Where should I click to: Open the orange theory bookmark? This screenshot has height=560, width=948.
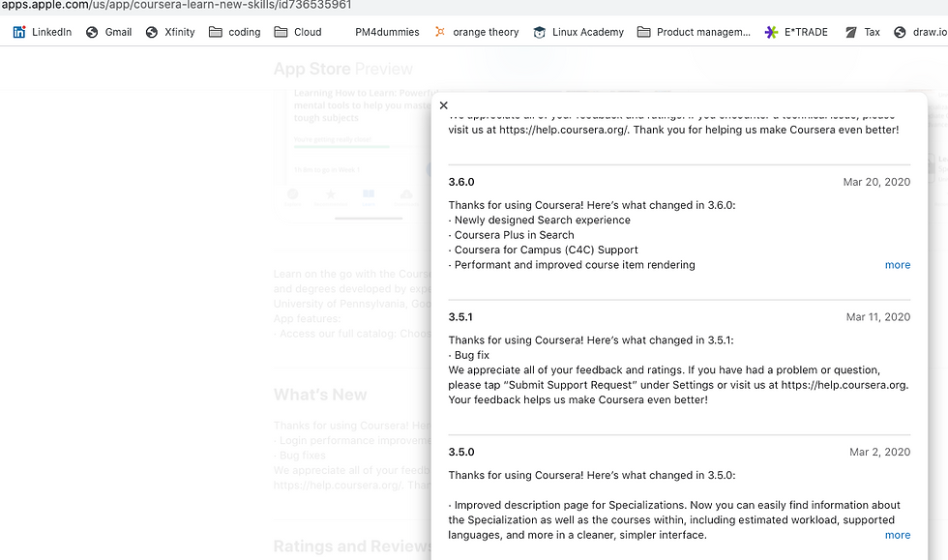click(476, 32)
